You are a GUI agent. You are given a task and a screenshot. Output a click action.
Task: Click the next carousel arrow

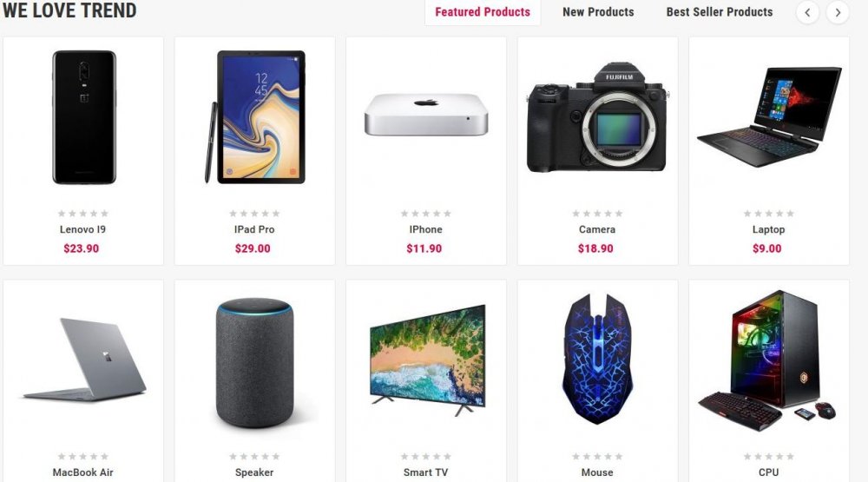coord(838,12)
